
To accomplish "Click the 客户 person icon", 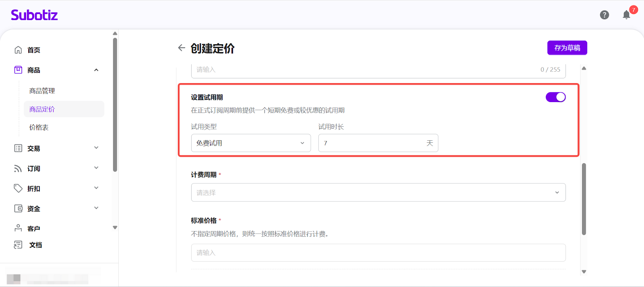I will (18, 228).
